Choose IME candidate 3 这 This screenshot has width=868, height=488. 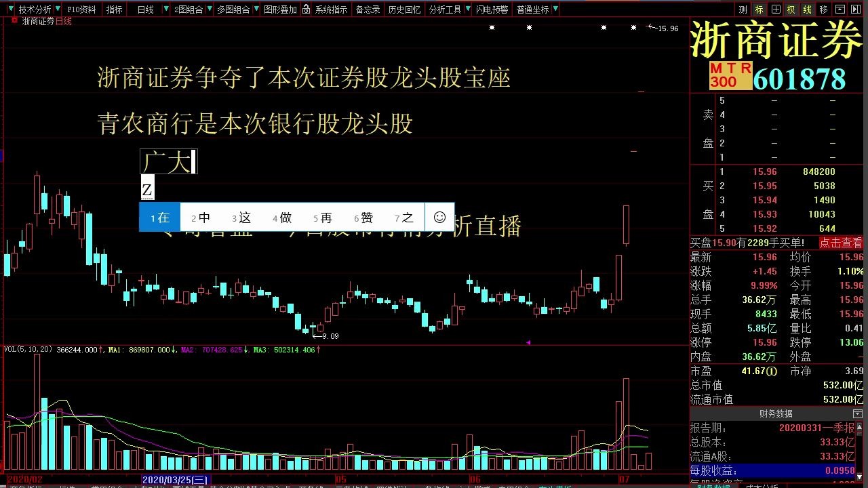(241, 218)
